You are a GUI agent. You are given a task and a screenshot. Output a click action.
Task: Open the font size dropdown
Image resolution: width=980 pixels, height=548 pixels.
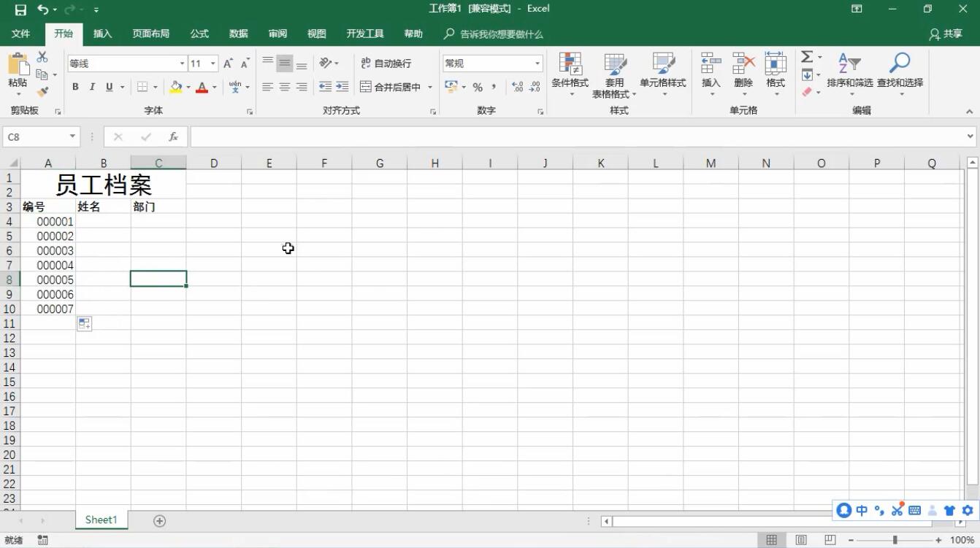tap(213, 63)
